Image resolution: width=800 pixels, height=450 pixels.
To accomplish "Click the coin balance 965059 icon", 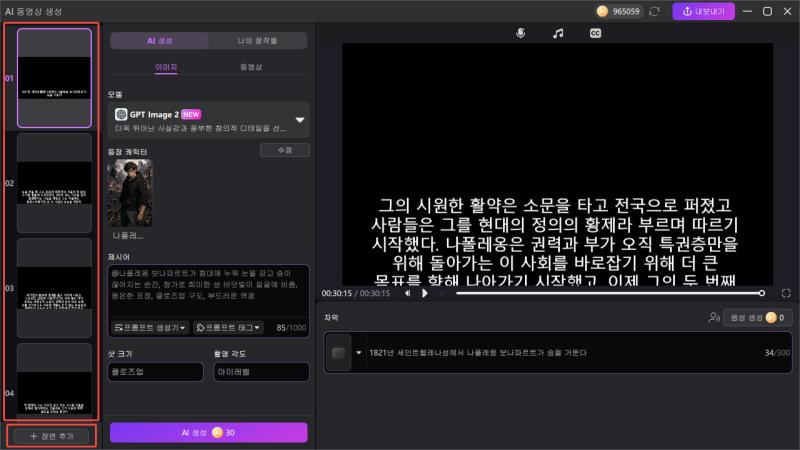I will click(x=602, y=11).
